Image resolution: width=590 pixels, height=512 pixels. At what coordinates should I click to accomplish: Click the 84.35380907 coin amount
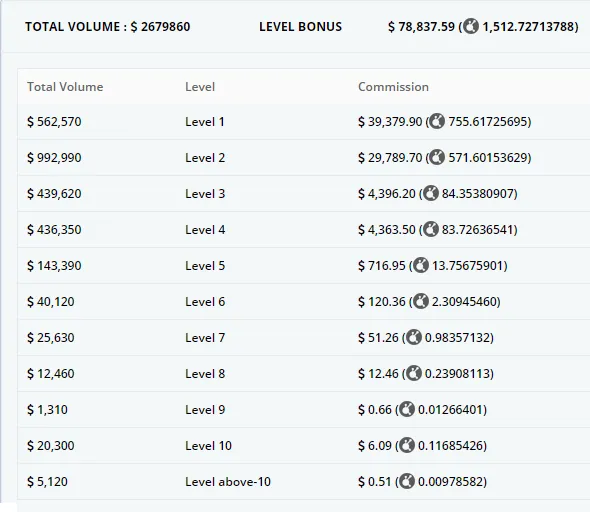coord(478,193)
